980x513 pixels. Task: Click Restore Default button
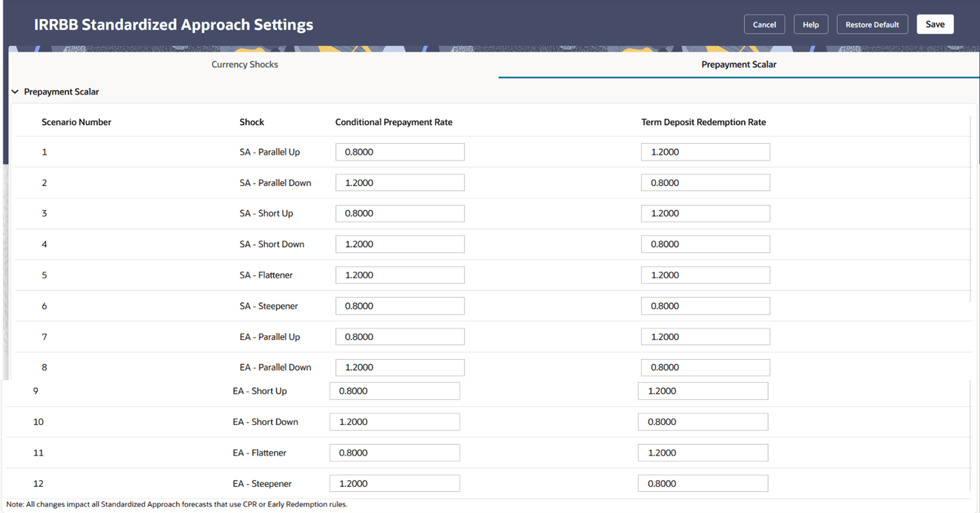(872, 24)
